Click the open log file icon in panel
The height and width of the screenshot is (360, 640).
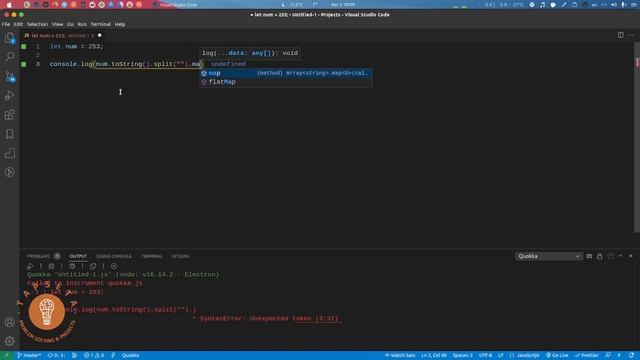[x=610, y=256]
